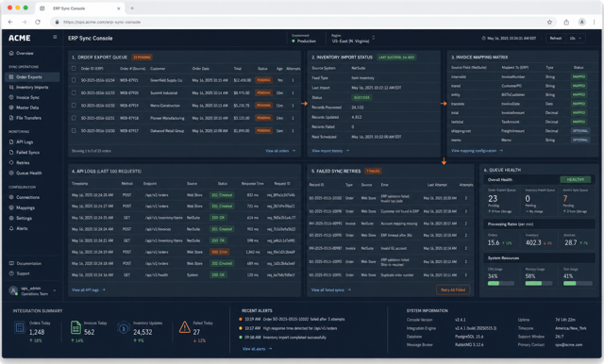The image size is (604, 364).
Task: Click the Connections icon in Configuration
Action: tap(11, 197)
